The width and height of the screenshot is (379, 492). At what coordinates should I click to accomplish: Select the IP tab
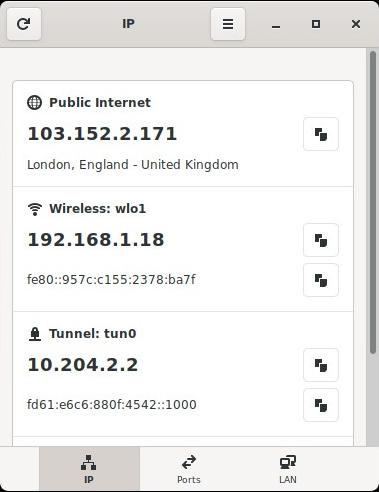(x=89, y=469)
